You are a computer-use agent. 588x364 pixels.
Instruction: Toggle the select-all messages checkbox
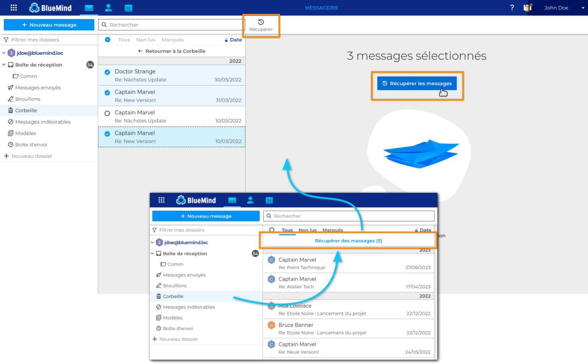(108, 40)
